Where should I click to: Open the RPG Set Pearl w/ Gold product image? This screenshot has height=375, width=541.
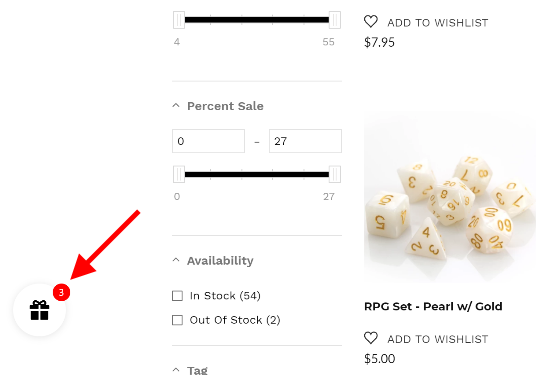click(x=450, y=197)
